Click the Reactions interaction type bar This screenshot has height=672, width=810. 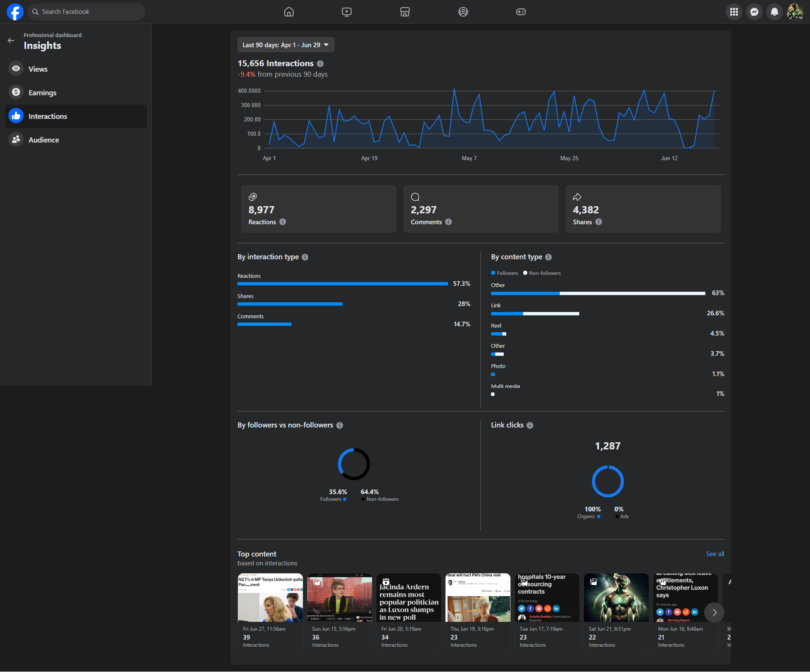(x=343, y=284)
